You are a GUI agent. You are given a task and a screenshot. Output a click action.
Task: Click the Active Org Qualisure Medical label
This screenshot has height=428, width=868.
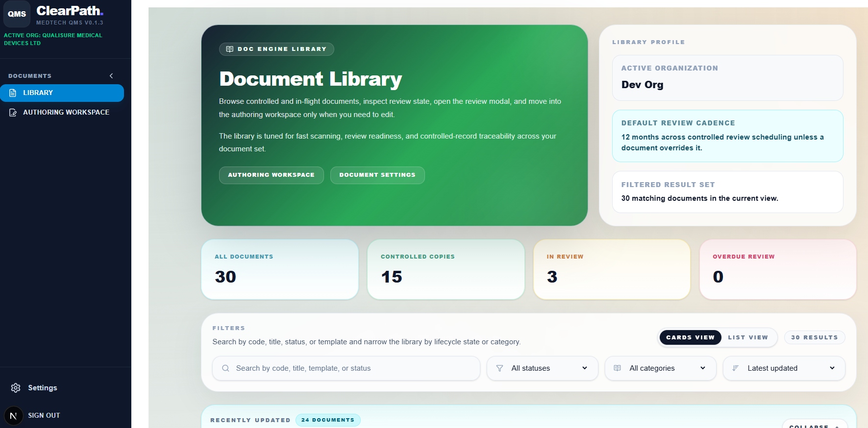(53, 39)
